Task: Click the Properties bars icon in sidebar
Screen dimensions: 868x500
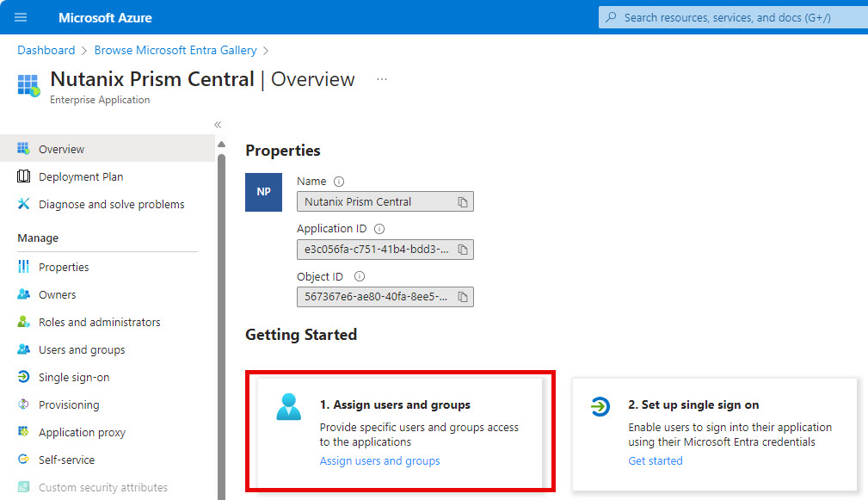Action: pyautogui.click(x=23, y=266)
